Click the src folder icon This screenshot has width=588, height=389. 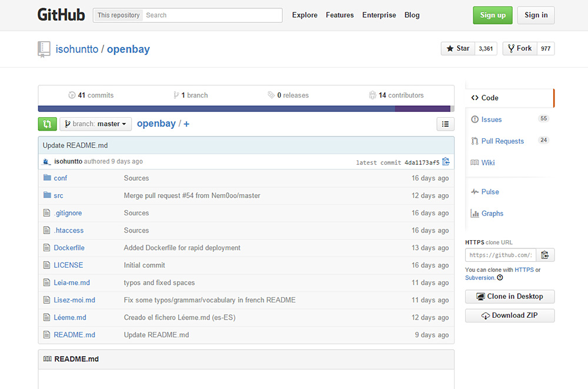(47, 195)
